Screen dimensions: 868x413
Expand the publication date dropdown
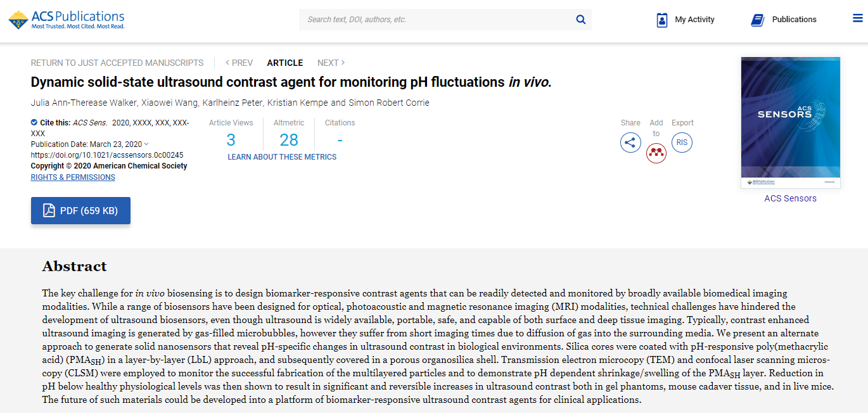(x=147, y=144)
